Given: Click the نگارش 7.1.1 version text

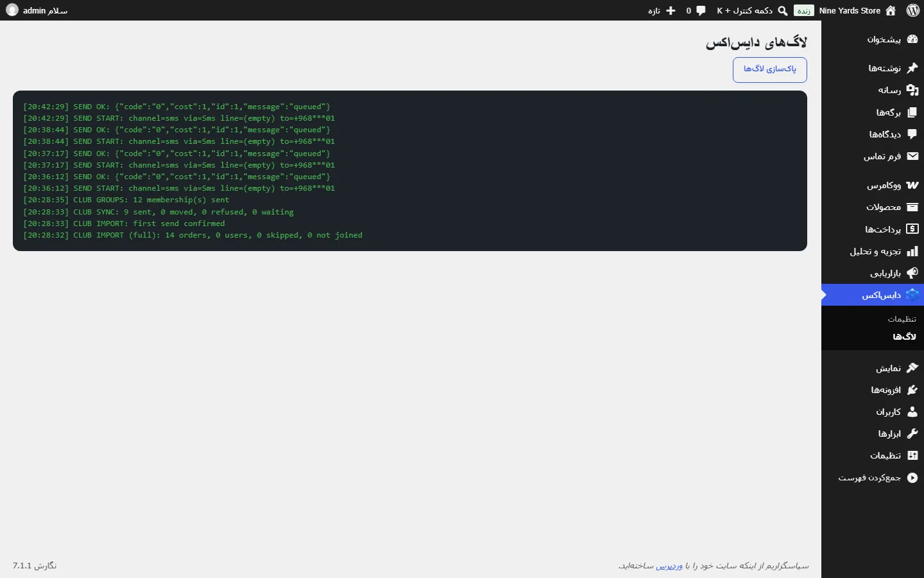Looking at the screenshot, I should 35,566.
